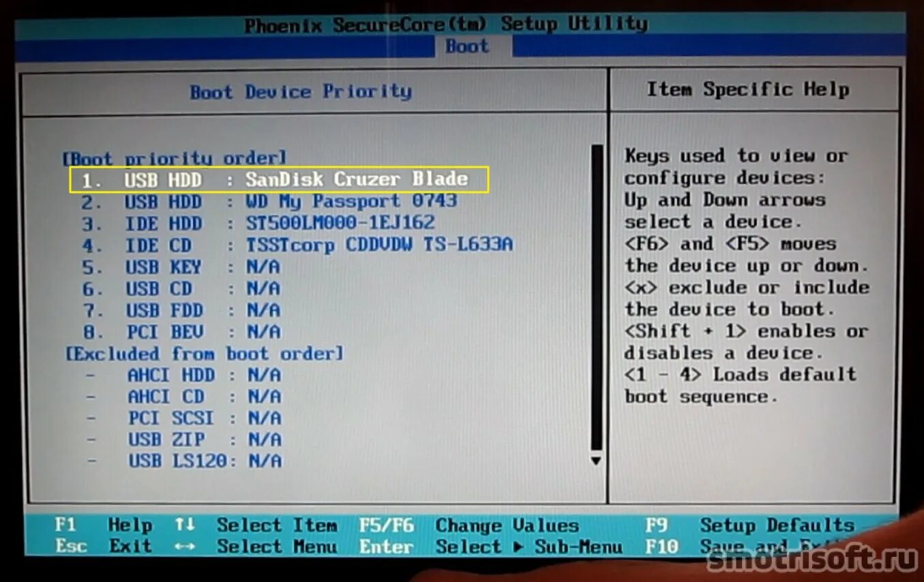Viewport: 924px width, 582px height.
Task: Click F10 Save and Exit hint
Action: point(748,547)
